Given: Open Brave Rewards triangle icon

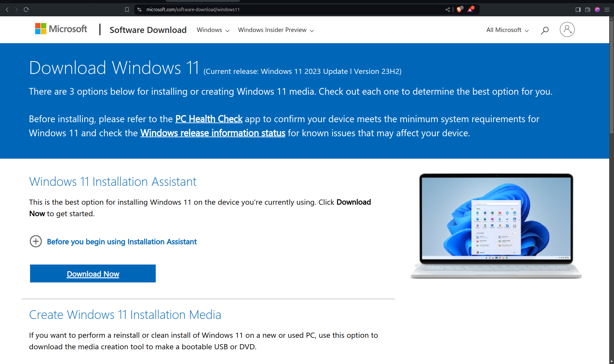Looking at the screenshot, I should pos(470,9).
